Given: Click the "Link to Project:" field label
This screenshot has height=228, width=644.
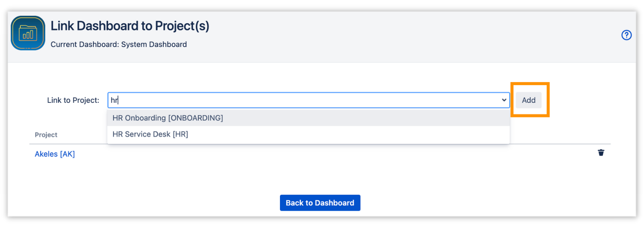Looking at the screenshot, I should pyautogui.click(x=73, y=100).
